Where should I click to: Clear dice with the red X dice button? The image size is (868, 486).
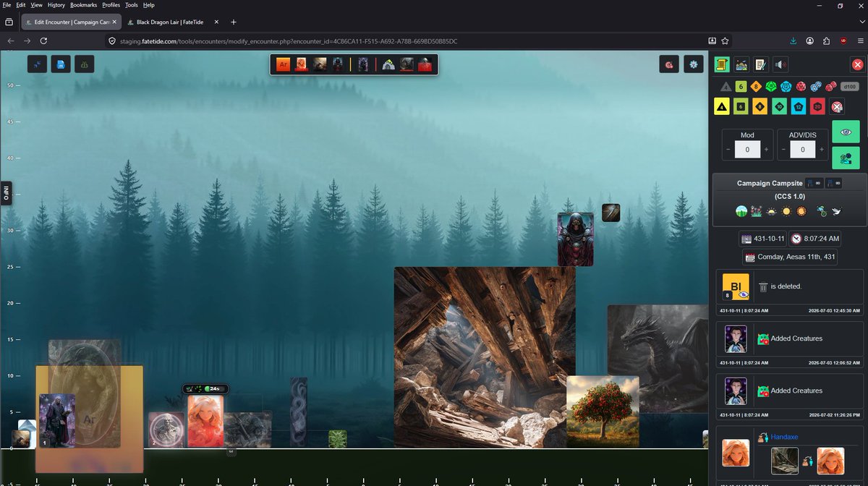click(x=837, y=107)
